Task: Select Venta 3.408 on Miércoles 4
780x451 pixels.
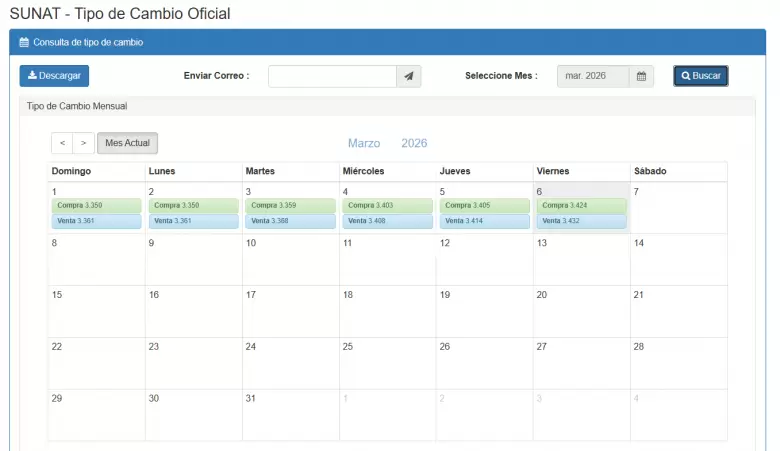Action: [x=388, y=221]
